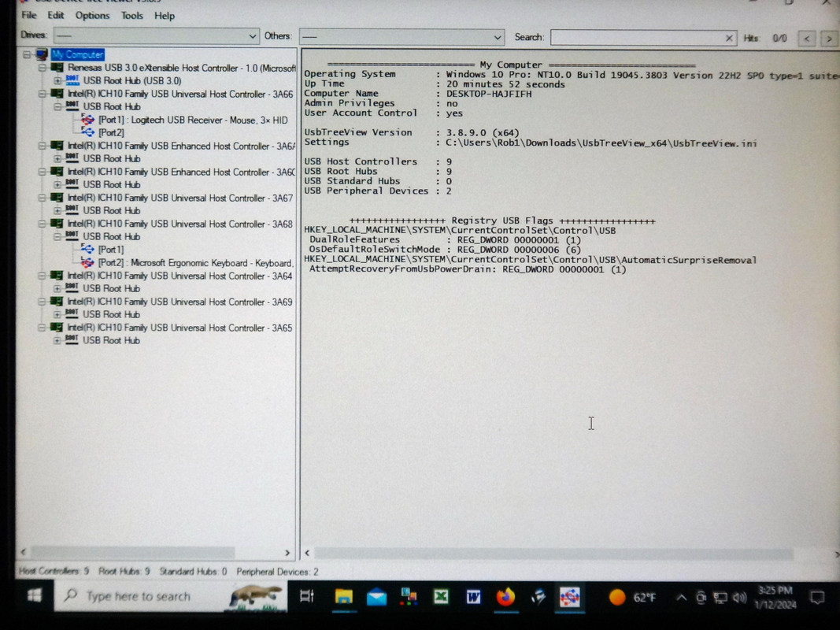Open volume control in system tray
The image size is (840, 630).
(x=740, y=598)
